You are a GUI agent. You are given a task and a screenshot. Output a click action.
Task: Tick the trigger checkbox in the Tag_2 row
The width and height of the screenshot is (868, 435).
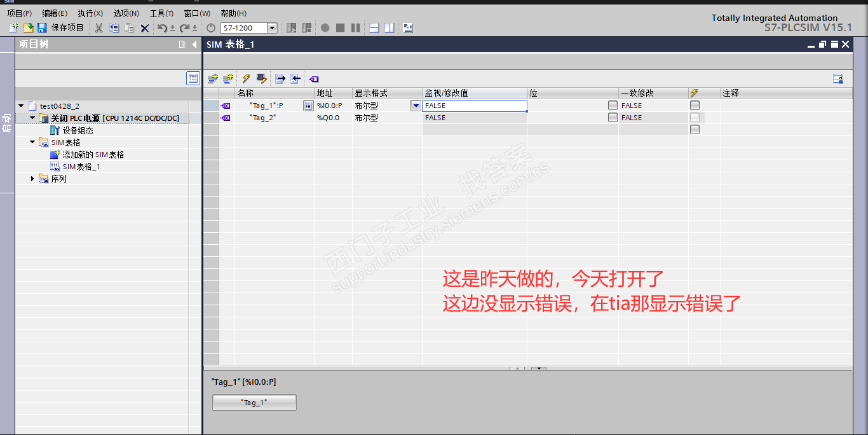[695, 118]
